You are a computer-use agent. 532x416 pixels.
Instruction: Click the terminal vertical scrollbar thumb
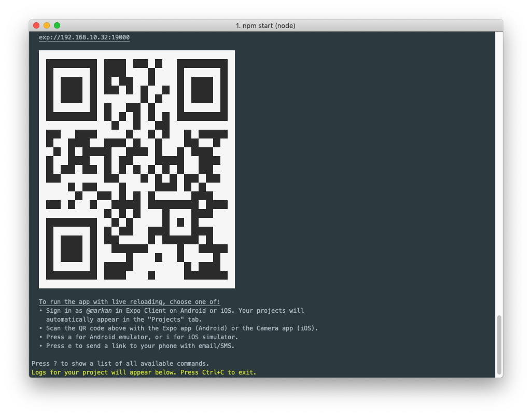pos(499,344)
